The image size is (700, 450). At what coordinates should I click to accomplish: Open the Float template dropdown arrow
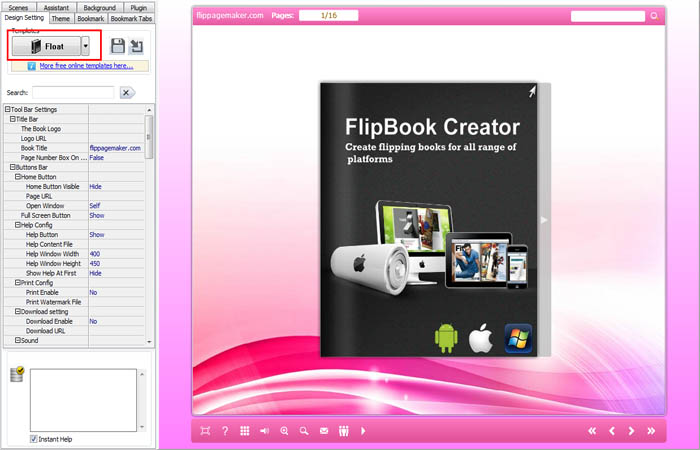(85, 46)
